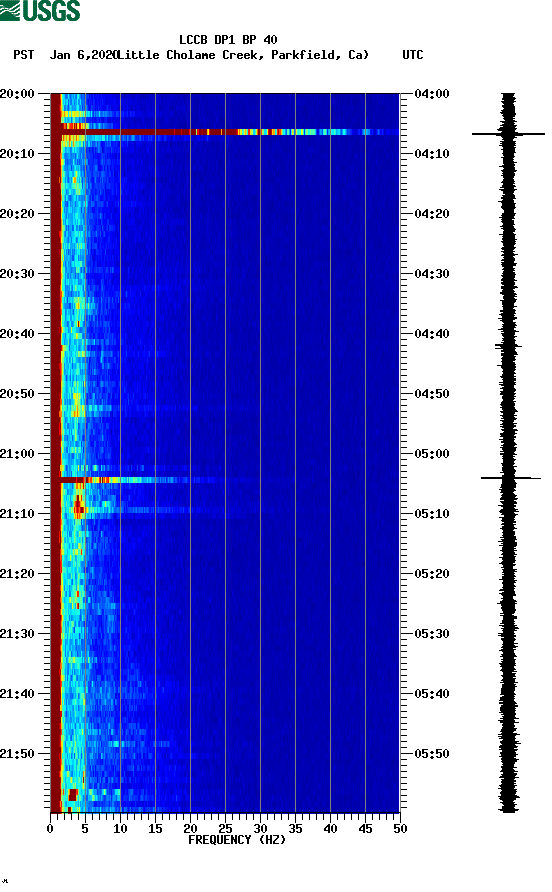
Task: Click the '04:40' UTC time label
Action: point(432,334)
